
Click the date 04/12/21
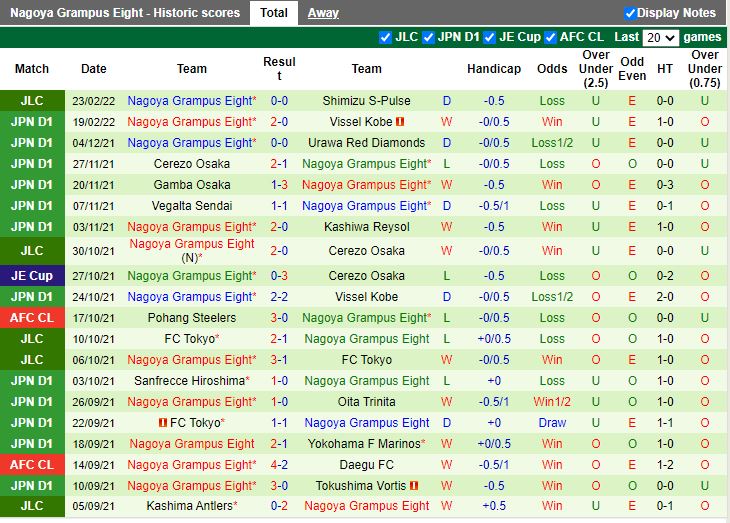point(94,143)
